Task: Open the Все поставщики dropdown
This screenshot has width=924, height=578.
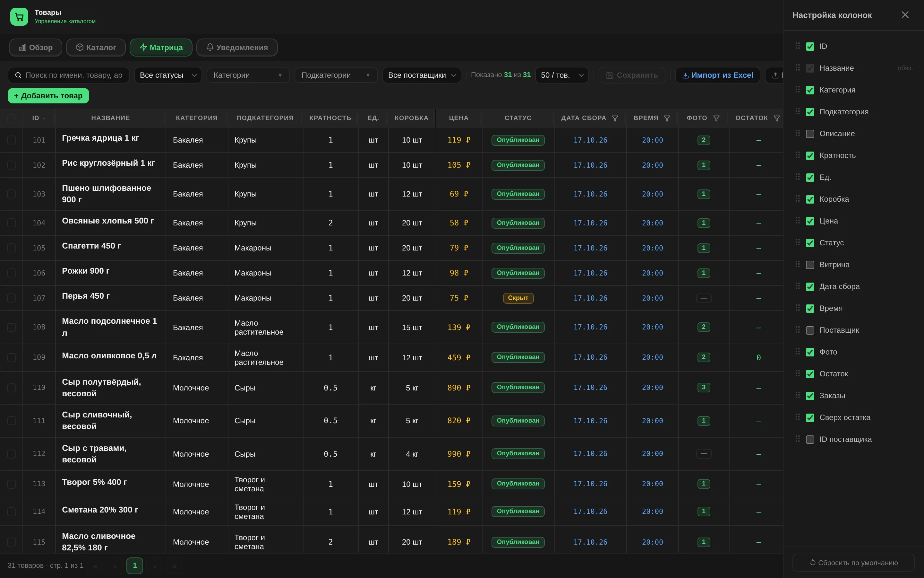Action: [422, 75]
